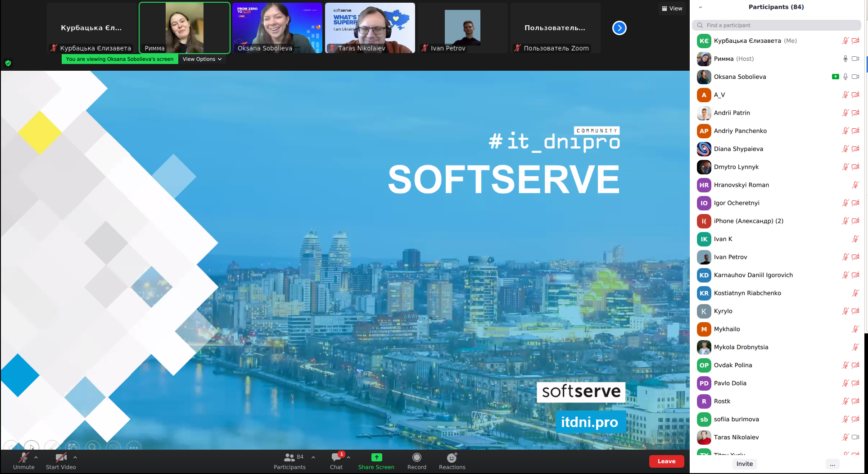Click the Find a participant search field
The image size is (868, 474).
point(777,25)
